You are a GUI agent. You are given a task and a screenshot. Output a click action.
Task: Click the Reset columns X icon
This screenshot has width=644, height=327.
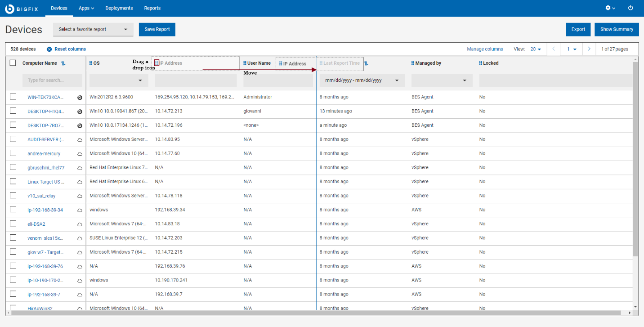click(49, 49)
